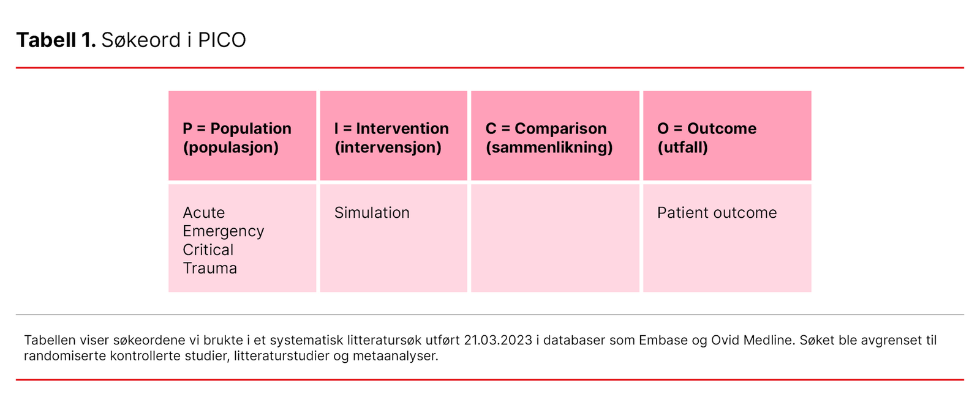The image size is (980, 405).
Task: Click the "Søkeord i PICO" heading text
Action: [173, 40]
